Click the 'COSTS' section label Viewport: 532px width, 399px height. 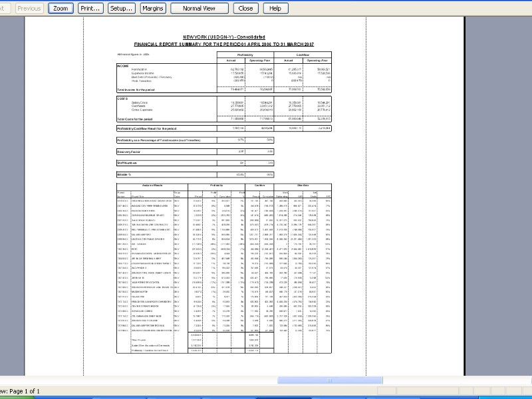click(122, 98)
